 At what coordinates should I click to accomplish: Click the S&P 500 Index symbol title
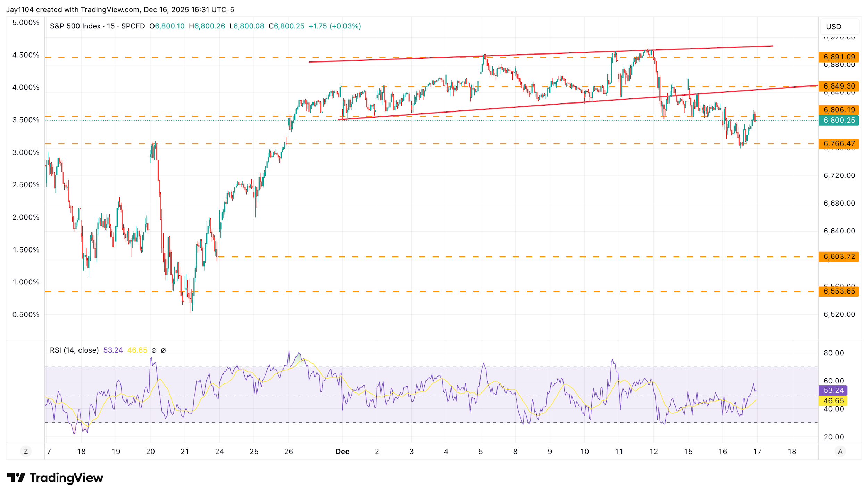point(75,26)
